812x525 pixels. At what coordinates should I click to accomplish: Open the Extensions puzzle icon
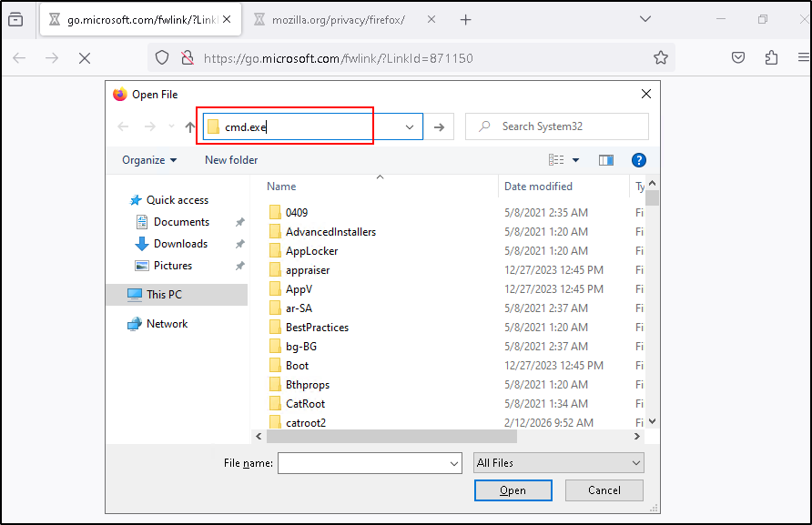tap(772, 57)
